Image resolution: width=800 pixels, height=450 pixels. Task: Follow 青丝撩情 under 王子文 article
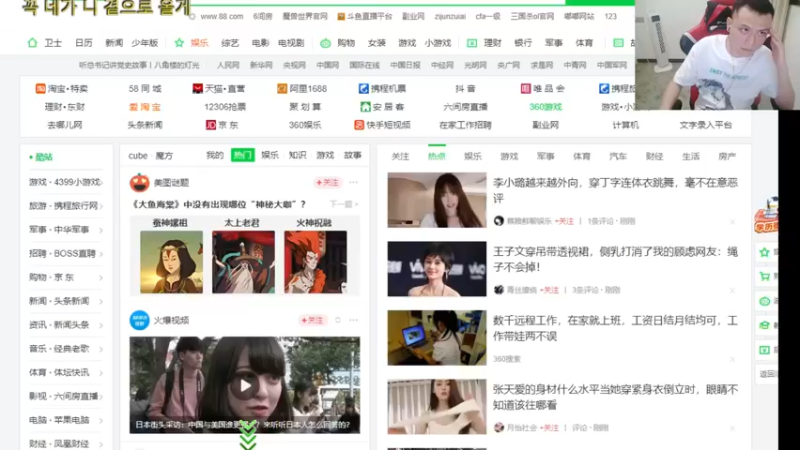click(549, 290)
